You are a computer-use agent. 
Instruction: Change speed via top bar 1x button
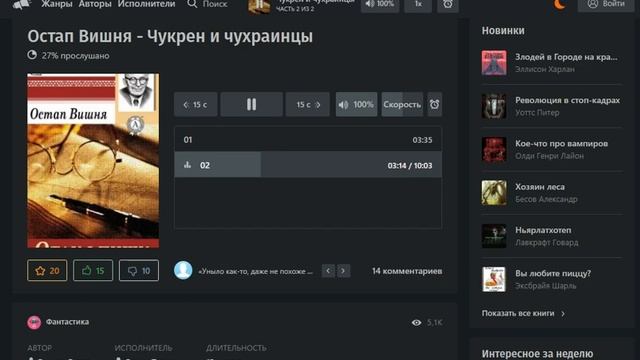tap(418, 5)
